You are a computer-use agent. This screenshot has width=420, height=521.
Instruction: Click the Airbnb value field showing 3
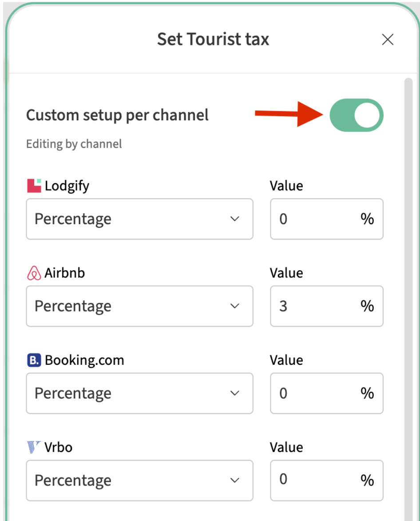tap(315, 306)
